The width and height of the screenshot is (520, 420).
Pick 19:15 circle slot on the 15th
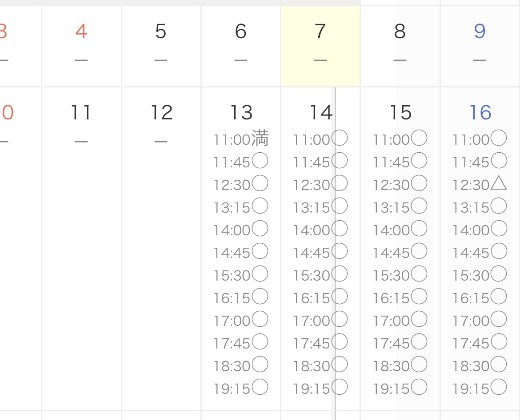(419, 388)
